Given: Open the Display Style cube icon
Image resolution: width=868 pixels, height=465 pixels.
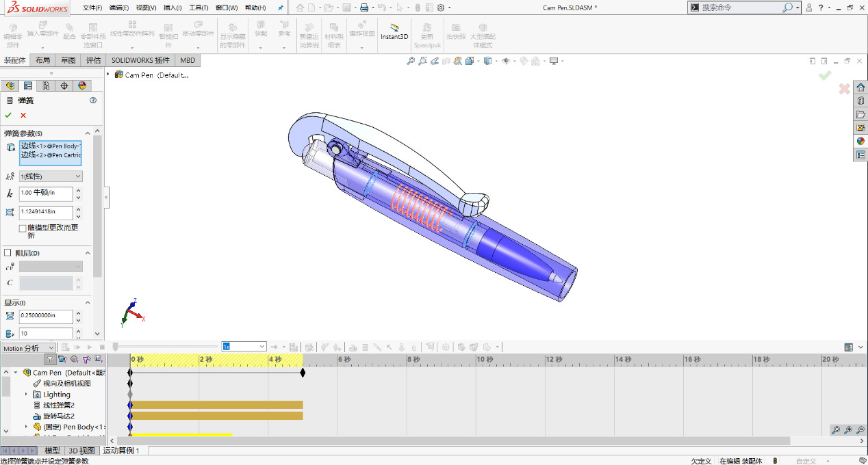Looking at the screenshot, I should pyautogui.click(x=487, y=61).
